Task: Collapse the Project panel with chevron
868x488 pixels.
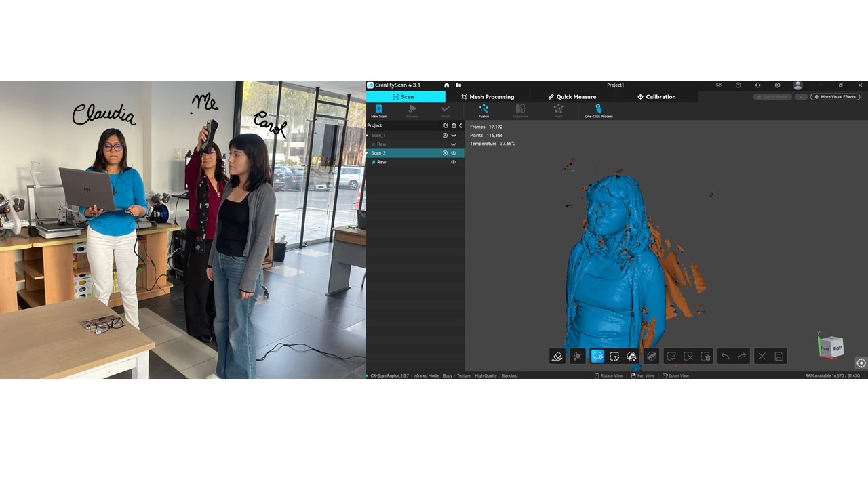Action: click(460, 125)
